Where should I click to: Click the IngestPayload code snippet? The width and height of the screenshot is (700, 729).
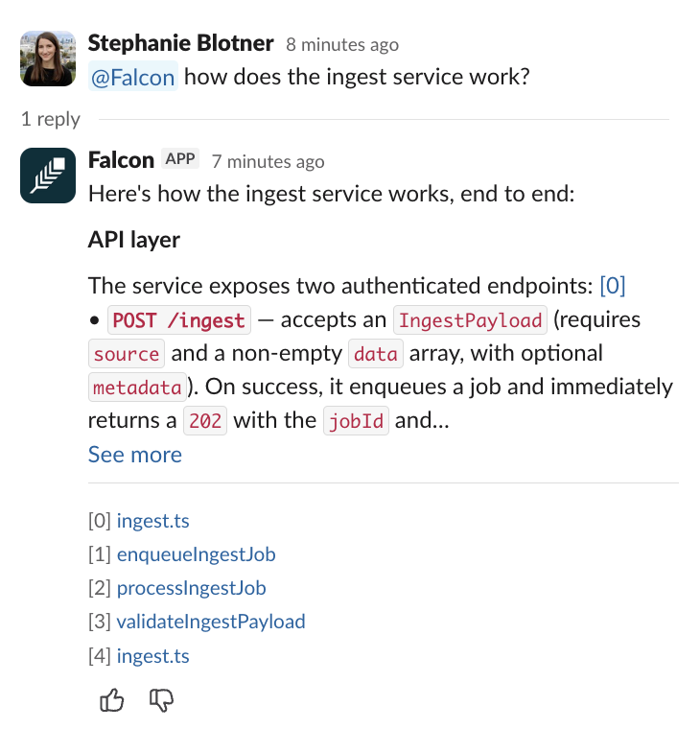pyautogui.click(x=470, y=319)
